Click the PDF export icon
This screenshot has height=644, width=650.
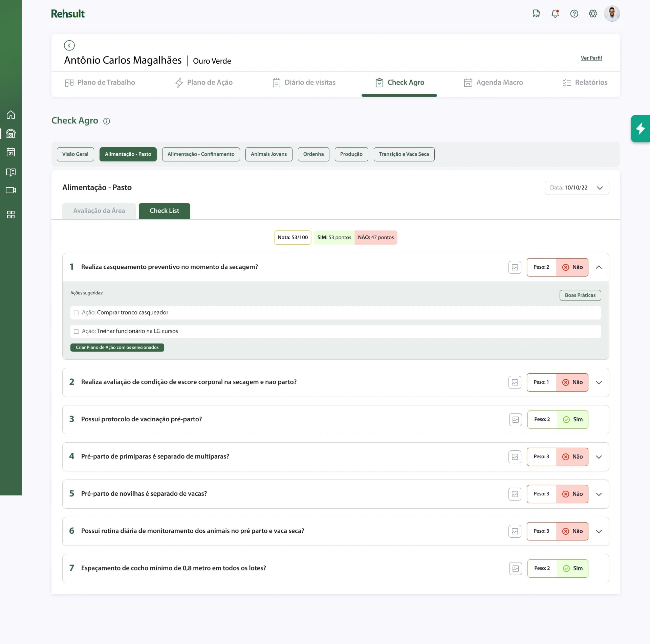click(x=536, y=14)
